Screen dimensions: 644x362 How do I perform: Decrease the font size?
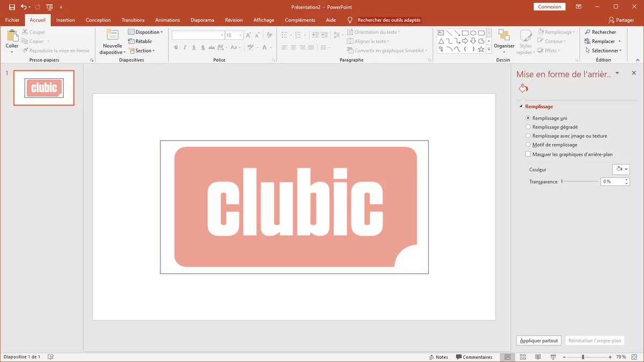point(257,35)
